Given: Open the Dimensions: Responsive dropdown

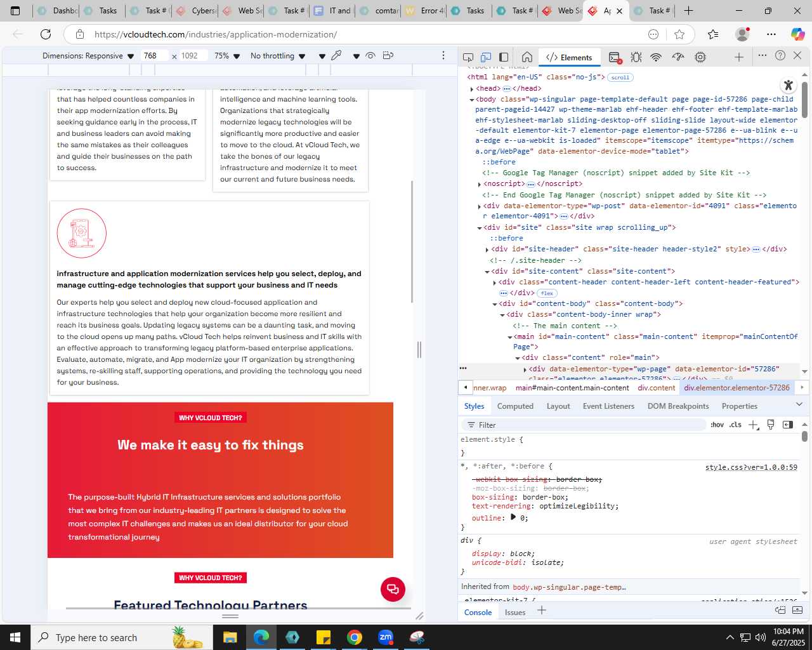Looking at the screenshot, I should coord(88,56).
